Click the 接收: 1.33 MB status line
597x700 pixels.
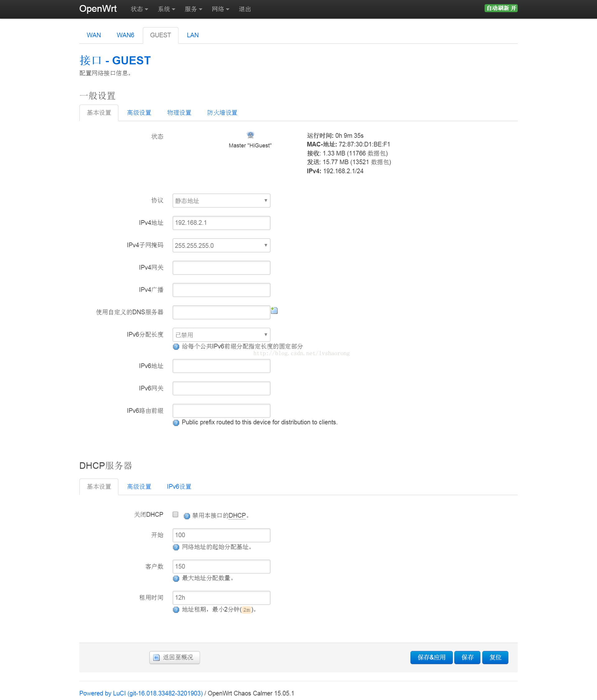(x=347, y=153)
